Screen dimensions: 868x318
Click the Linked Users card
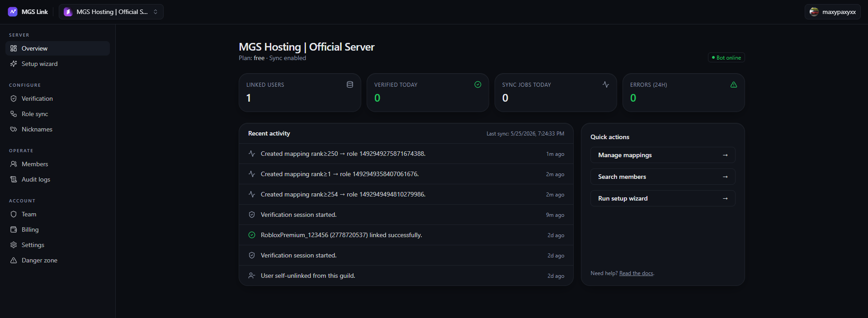(300, 93)
